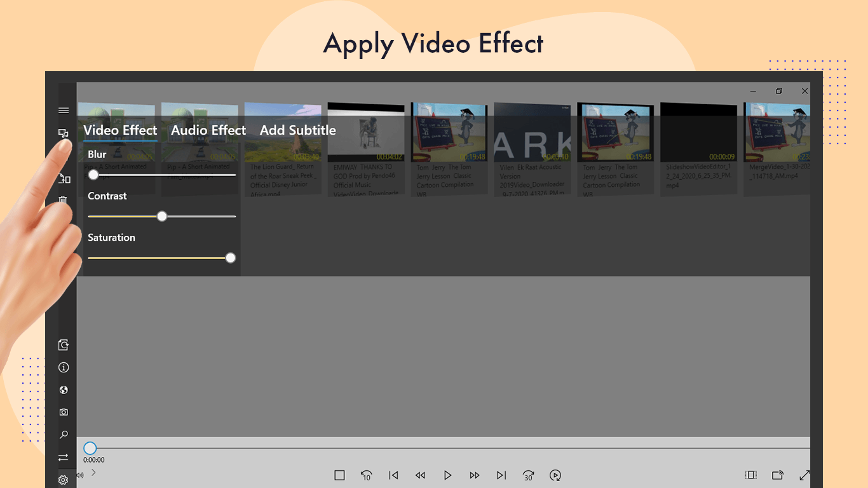Rewind 10 seconds
This screenshot has height=488, width=868.
(366, 475)
